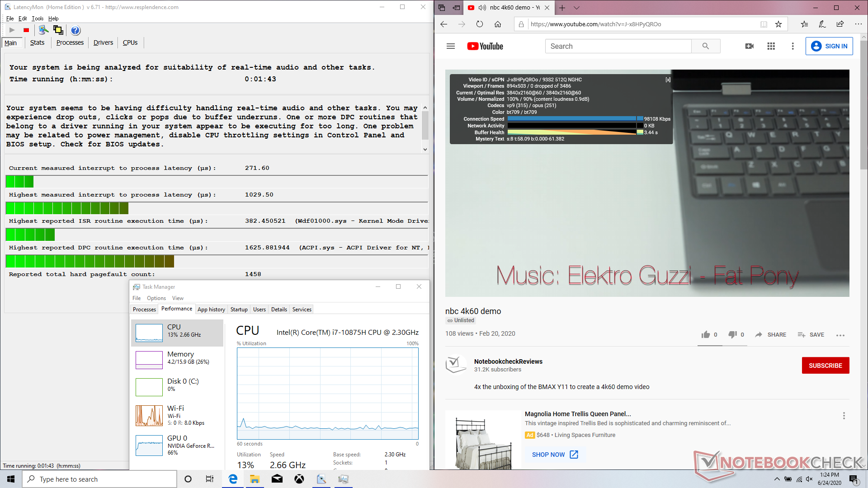Image resolution: width=868 pixels, height=488 pixels.
Task: Open Task Manager's App history tab
Action: coord(211,310)
